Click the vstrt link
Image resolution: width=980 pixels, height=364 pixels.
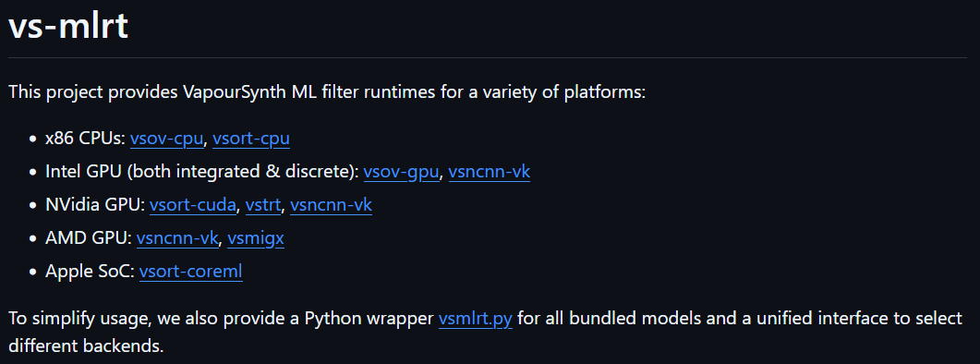pos(262,204)
